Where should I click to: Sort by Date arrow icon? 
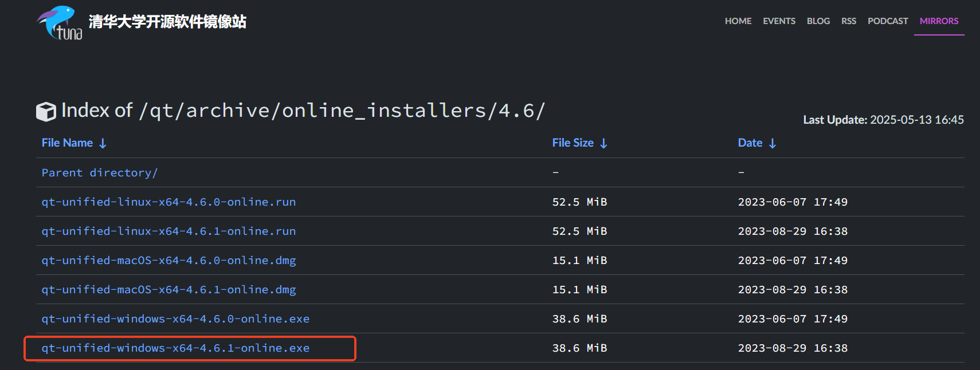point(772,143)
